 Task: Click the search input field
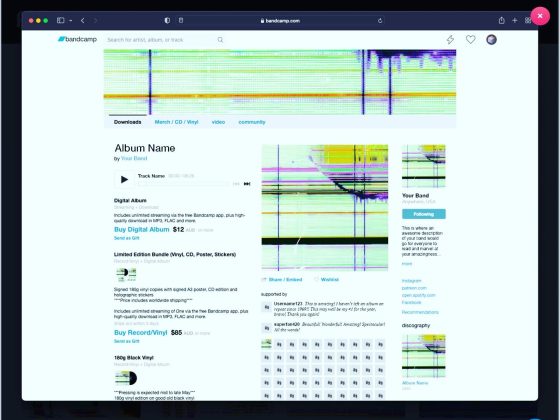click(x=161, y=40)
